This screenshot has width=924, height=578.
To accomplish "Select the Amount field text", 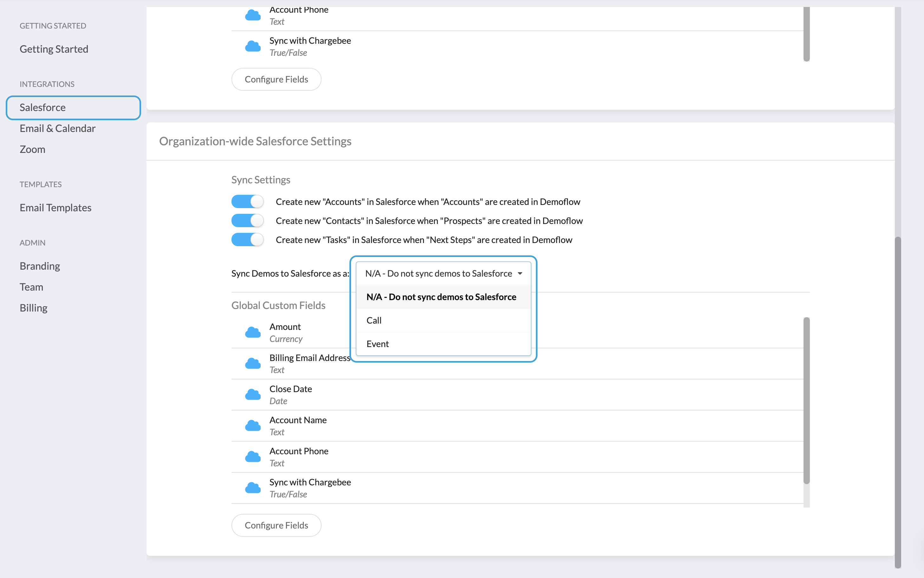I will [285, 327].
